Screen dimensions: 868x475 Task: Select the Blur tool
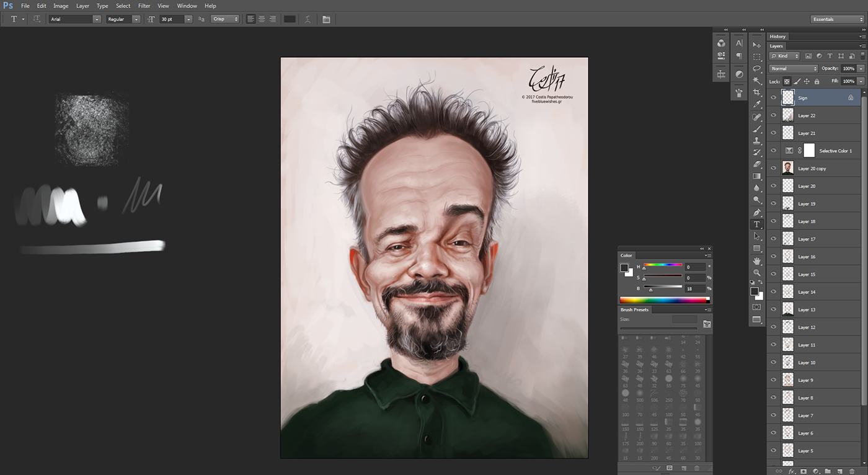[756, 188]
